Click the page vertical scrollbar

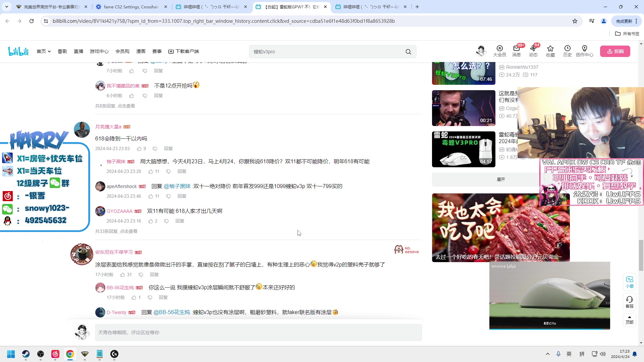point(641,255)
